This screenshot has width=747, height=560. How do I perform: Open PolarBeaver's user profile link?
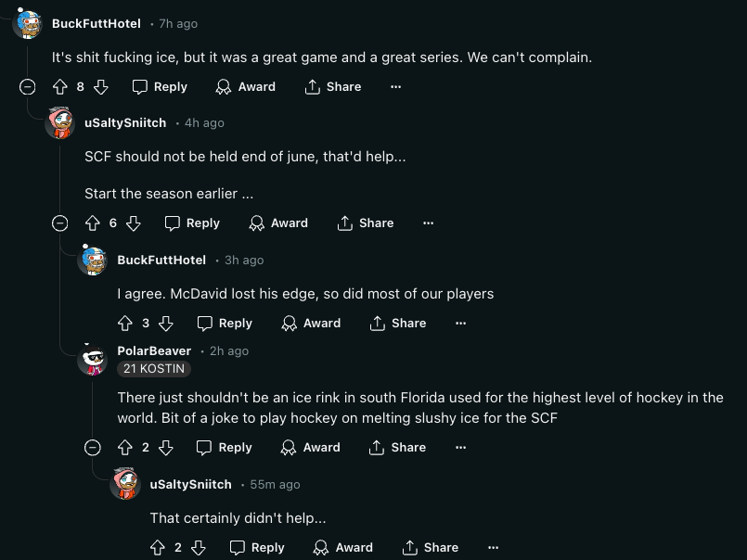(x=154, y=351)
